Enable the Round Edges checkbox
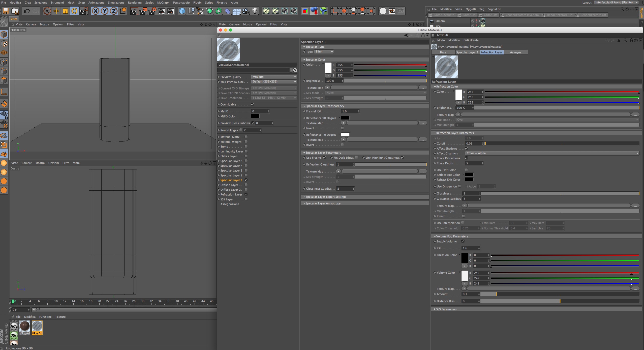This screenshot has height=350, width=644. click(241, 130)
